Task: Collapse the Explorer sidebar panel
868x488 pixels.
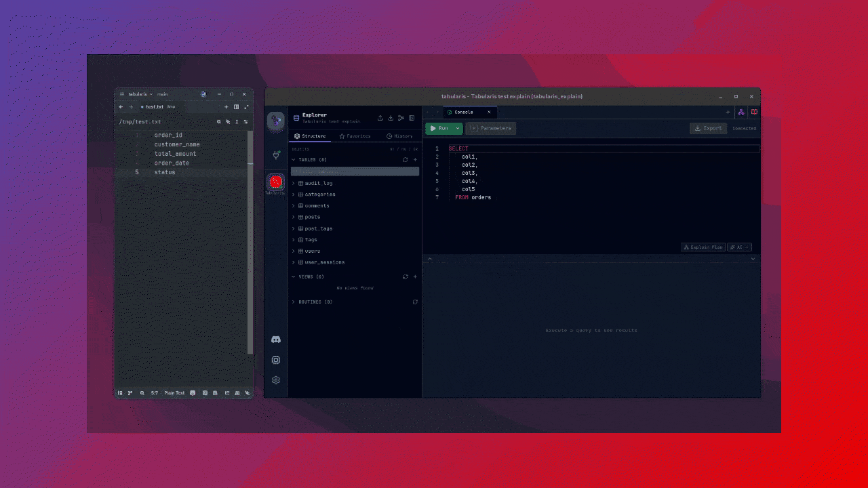Action: [x=412, y=118]
